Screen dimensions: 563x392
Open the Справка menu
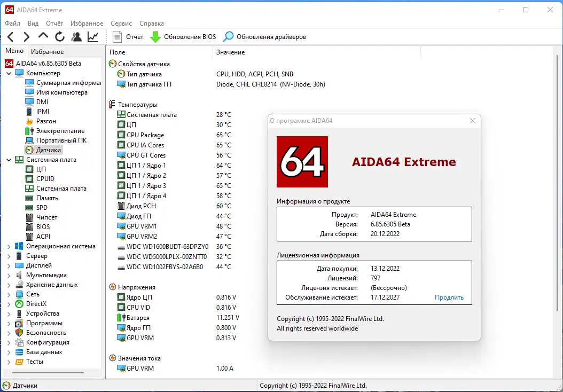(152, 23)
